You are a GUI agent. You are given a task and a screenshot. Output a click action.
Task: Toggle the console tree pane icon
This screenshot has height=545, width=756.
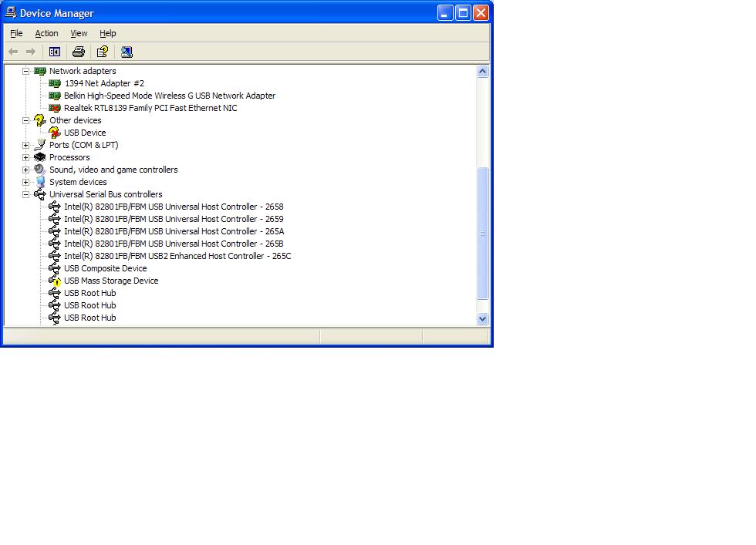click(55, 52)
